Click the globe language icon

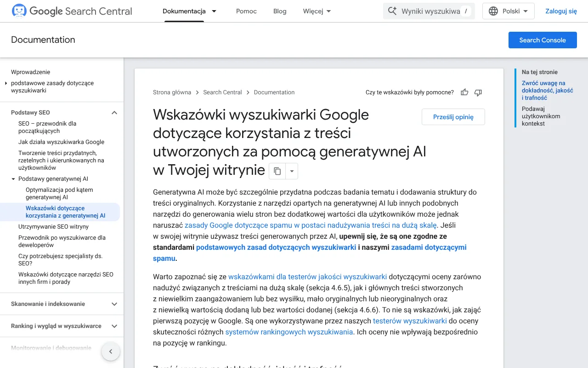(493, 11)
